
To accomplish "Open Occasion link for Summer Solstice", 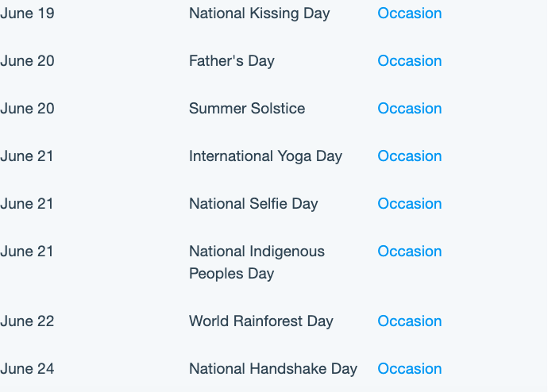I will [x=410, y=109].
